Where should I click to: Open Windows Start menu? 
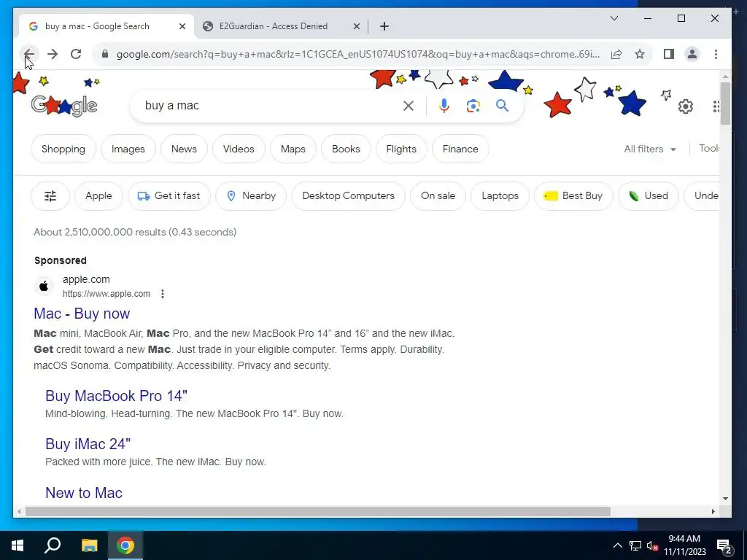tap(18, 545)
